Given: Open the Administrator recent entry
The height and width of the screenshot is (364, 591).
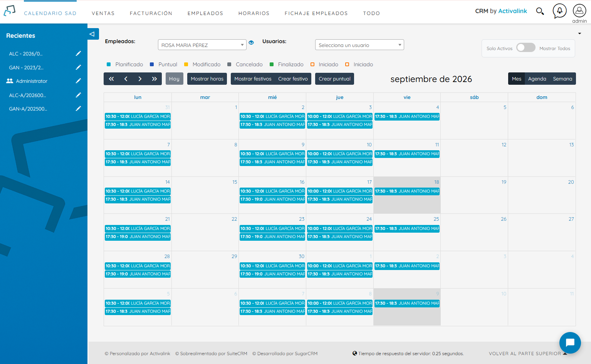Looking at the screenshot, I should pos(32,81).
